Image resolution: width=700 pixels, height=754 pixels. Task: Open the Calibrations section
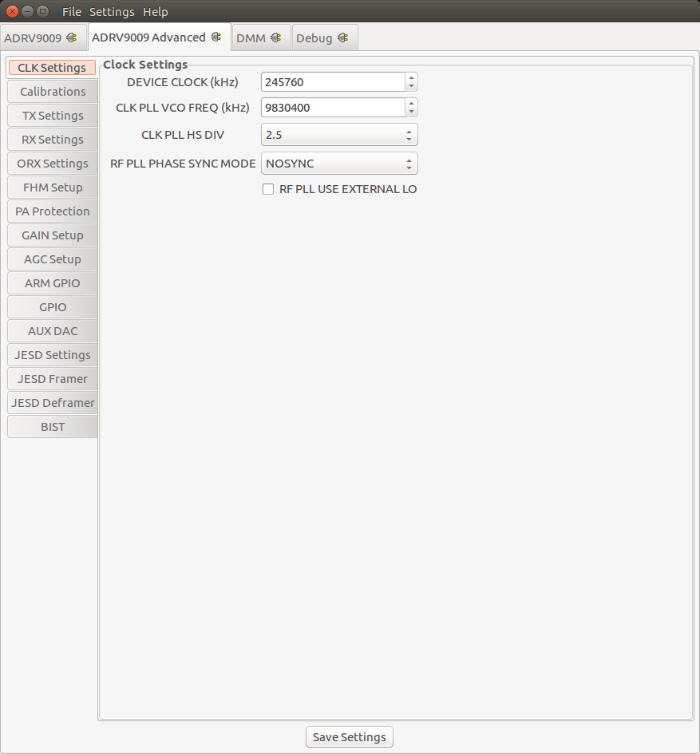point(52,91)
